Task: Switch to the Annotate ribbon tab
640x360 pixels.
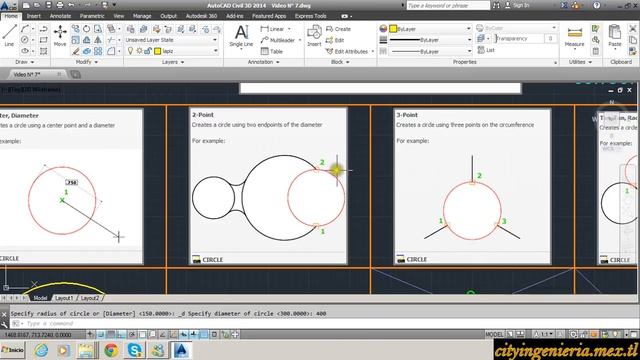Action: pos(60,16)
